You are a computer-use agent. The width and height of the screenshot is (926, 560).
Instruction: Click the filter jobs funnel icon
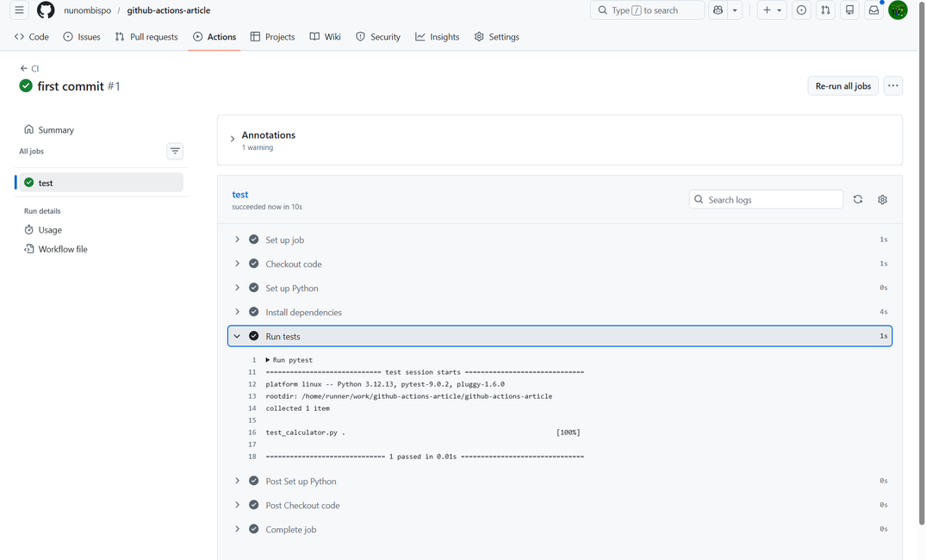pos(175,151)
